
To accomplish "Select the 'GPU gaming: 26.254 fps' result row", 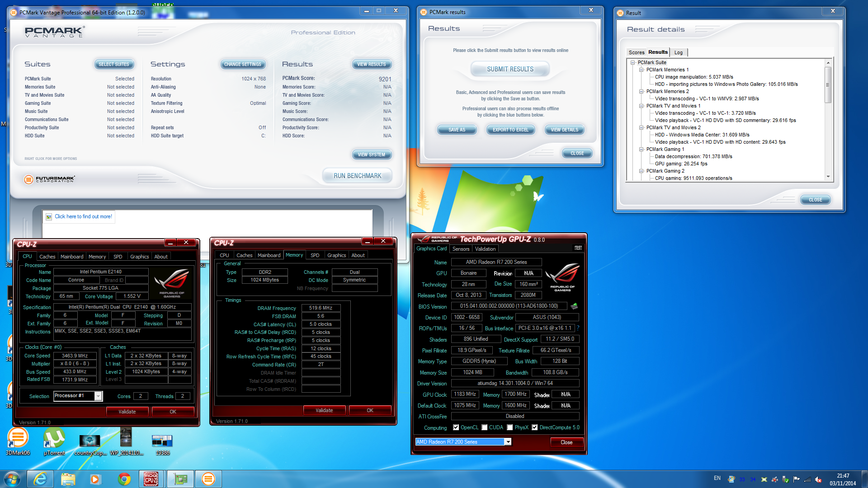I will [x=681, y=164].
